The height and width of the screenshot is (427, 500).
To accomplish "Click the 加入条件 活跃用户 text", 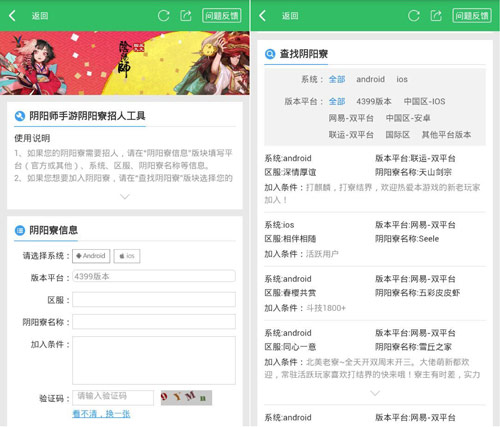I will pos(302,254).
